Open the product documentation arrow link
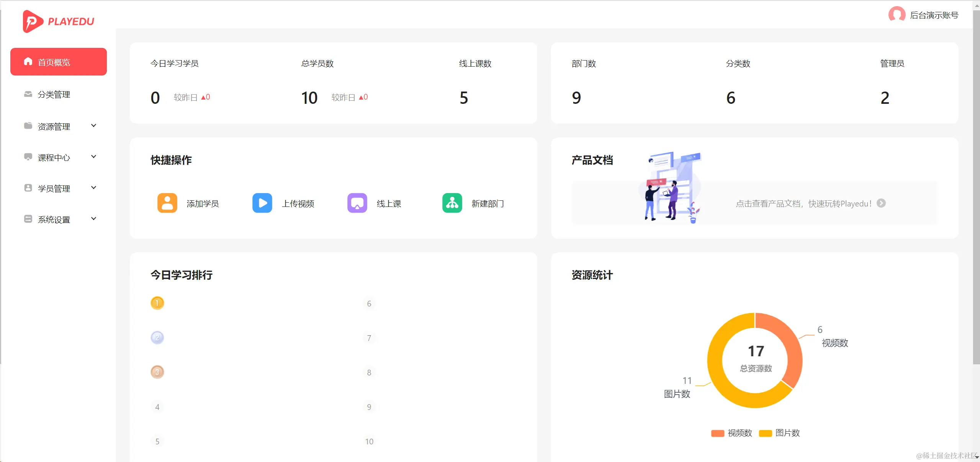Image resolution: width=980 pixels, height=462 pixels. tap(881, 203)
